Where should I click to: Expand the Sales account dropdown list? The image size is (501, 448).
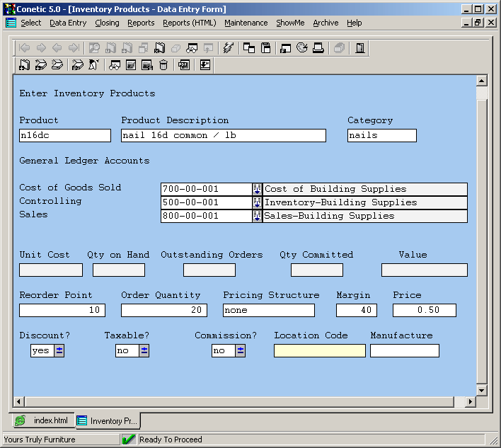coord(257,216)
